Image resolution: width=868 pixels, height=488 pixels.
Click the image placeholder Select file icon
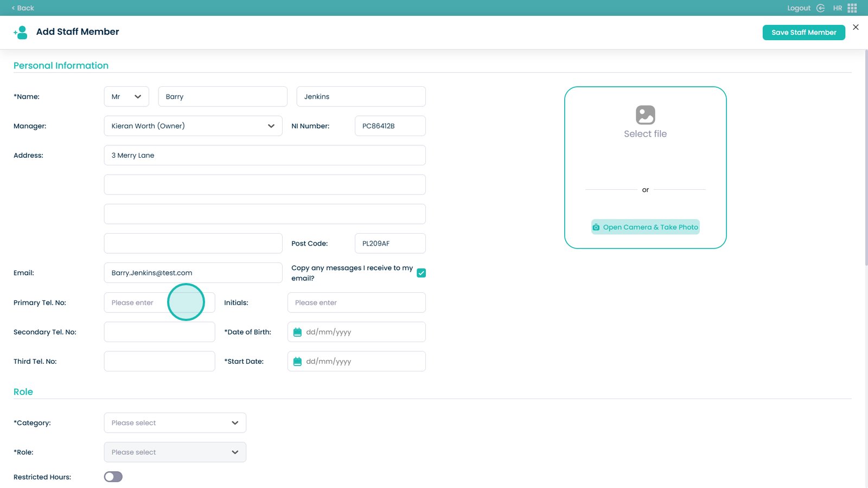[x=645, y=115]
